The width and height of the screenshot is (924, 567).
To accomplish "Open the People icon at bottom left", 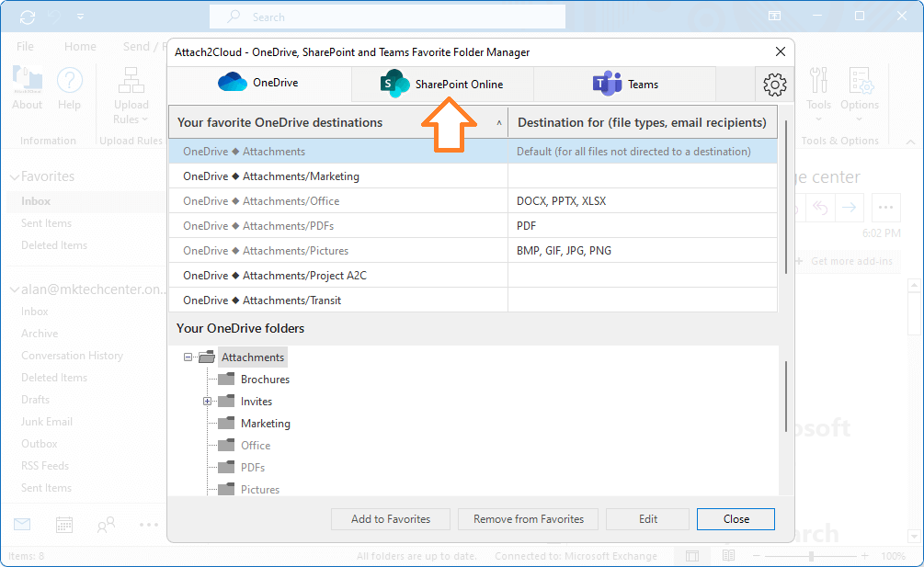I will point(105,524).
